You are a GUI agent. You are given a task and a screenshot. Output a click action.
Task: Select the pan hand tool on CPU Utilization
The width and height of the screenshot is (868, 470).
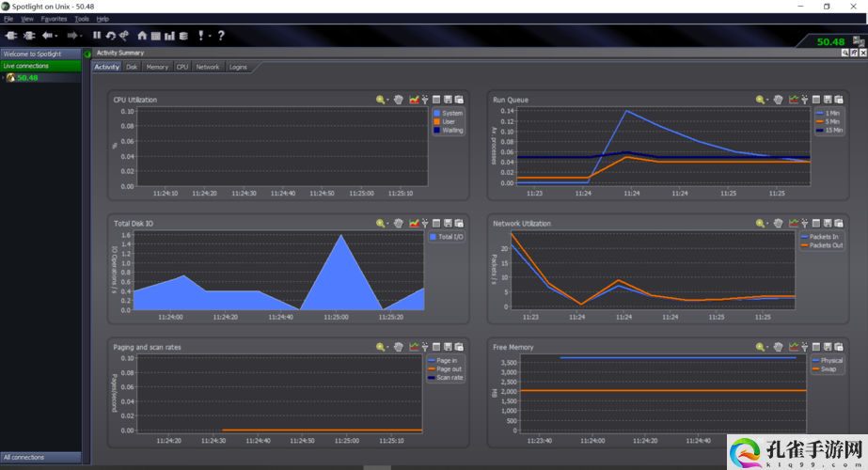[399, 100]
